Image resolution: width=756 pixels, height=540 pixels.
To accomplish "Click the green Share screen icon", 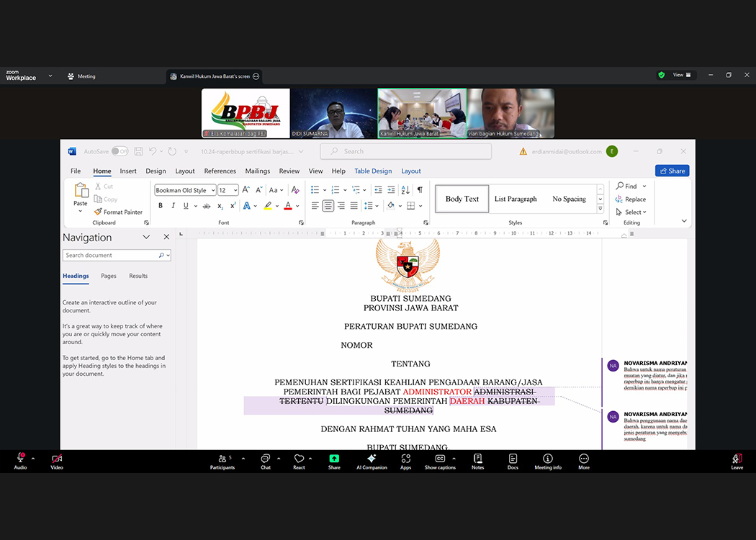I will pos(334,461).
